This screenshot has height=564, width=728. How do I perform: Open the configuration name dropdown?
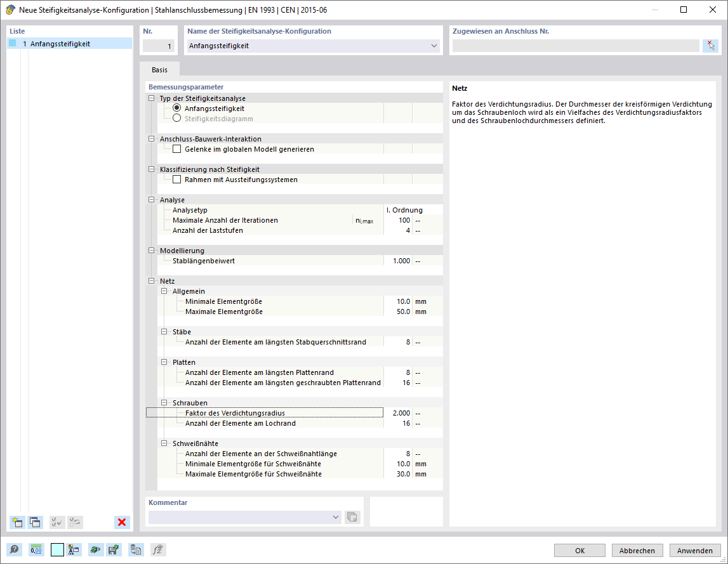(x=433, y=46)
